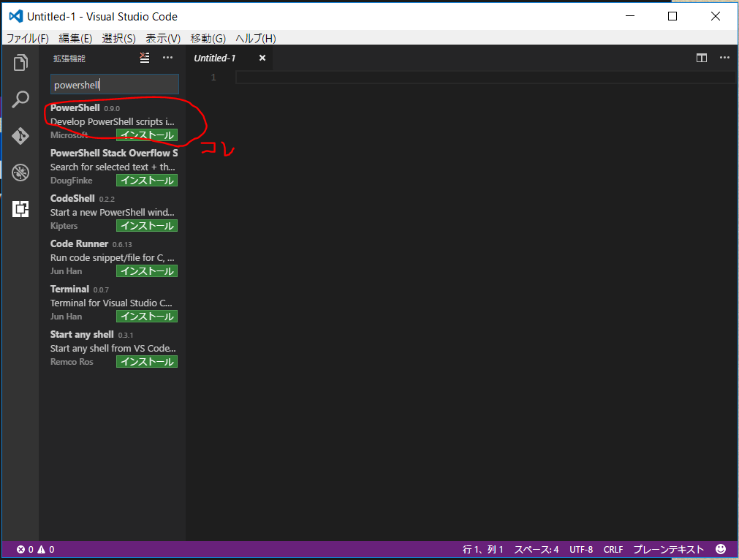The image size is (739, 560).
Task: Change line ending CRLF
Action: [613, 550]
